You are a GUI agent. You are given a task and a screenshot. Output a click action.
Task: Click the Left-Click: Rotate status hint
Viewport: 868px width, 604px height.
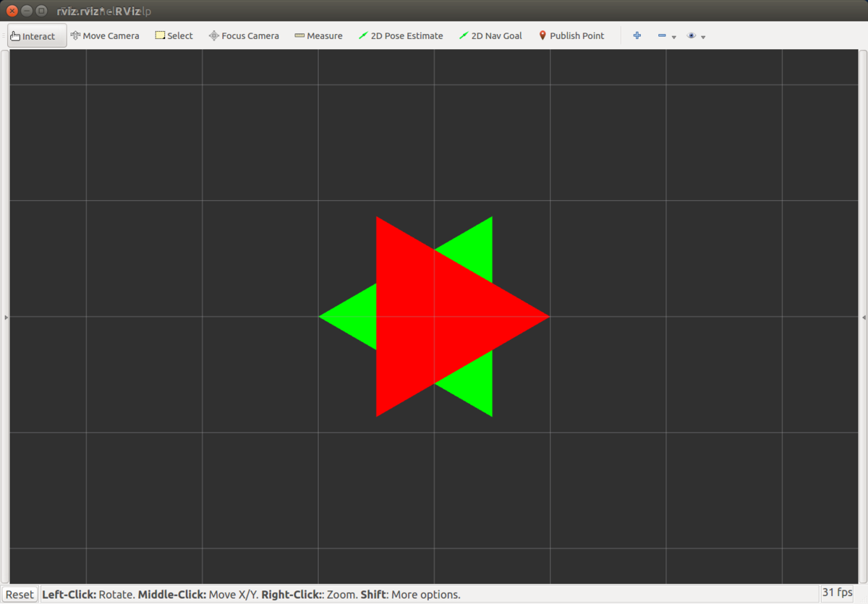pyautogui.click(x=88, y=595)
